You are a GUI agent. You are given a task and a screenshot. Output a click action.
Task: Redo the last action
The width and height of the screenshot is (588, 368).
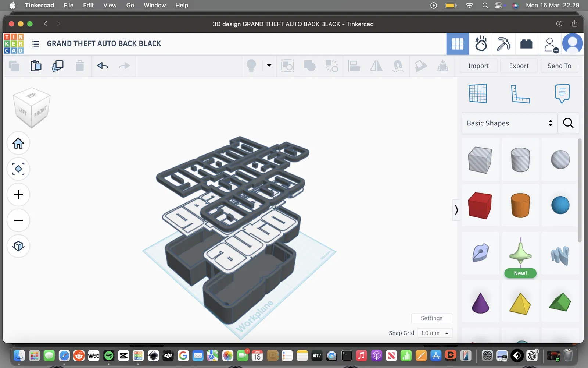[125, 66]
